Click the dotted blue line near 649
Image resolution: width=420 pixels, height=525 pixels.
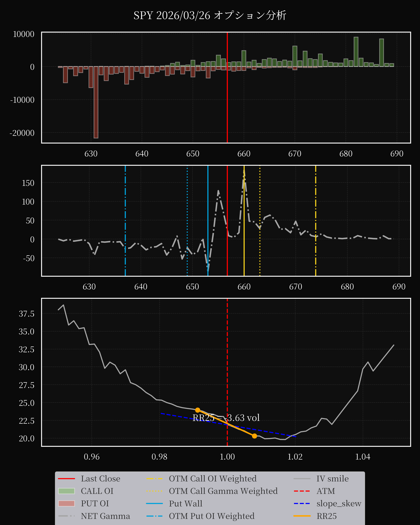click(x=187, y=221)
